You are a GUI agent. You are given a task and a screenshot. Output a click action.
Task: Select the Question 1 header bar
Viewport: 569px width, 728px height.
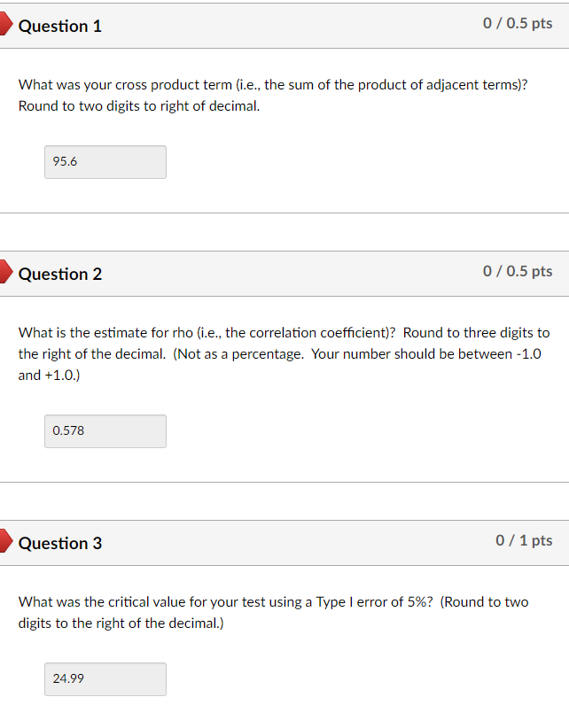(x=284, y=27)
